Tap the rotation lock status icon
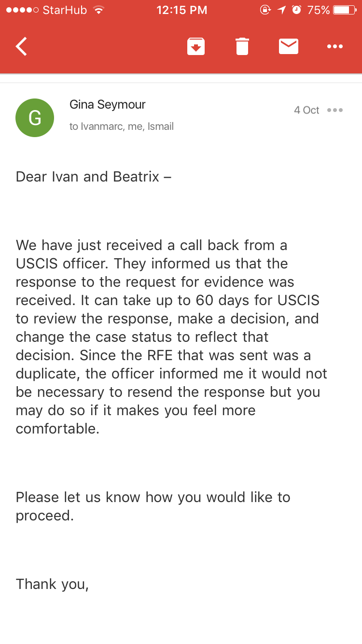The width and height of the screenshot is (362, 644). (265, 10)
